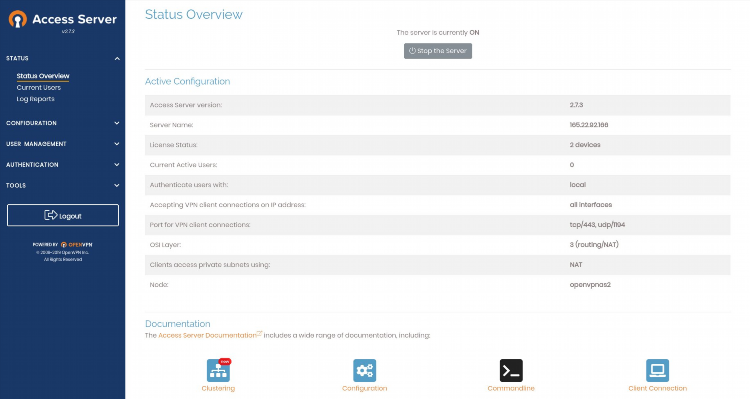Image resolution: width=750 pixels, height=399 pixels.
Task: Click the external link icon beside Documentation
Action: pos(260,333)
